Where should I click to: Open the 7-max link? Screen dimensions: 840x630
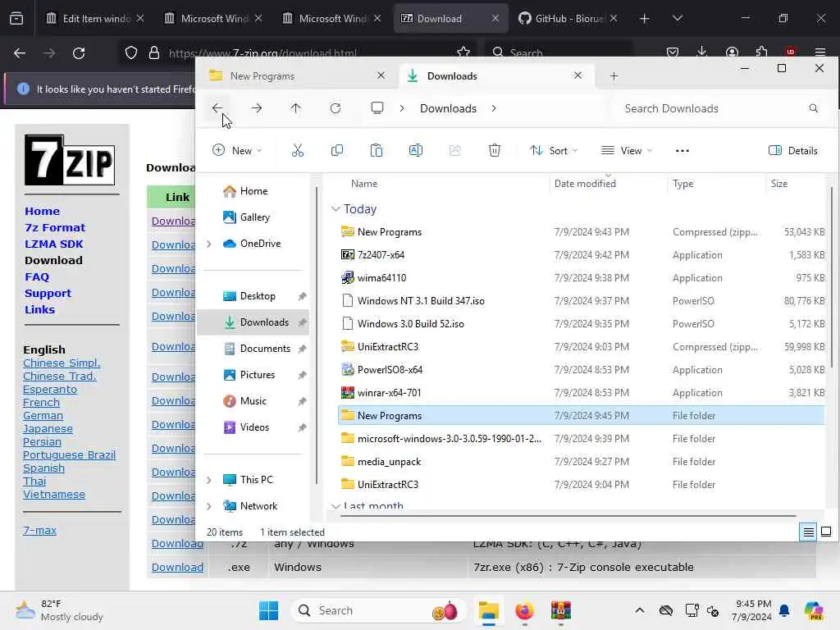(39, 531)
